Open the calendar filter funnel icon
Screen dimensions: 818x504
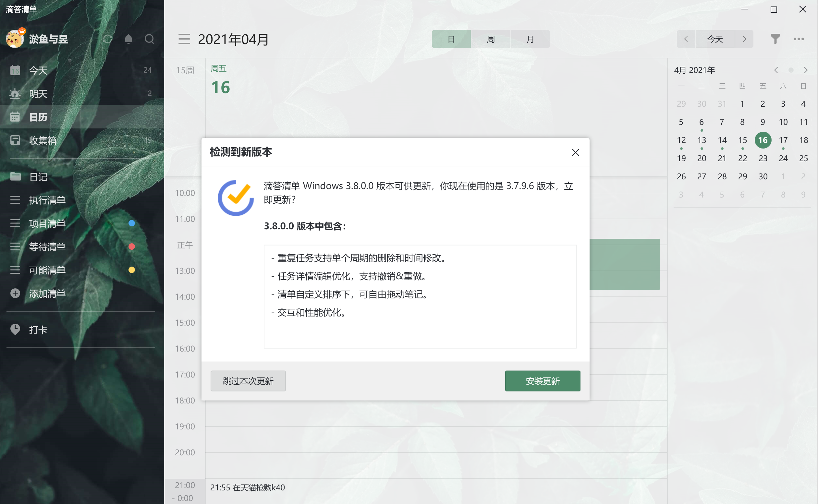[775, 39]
